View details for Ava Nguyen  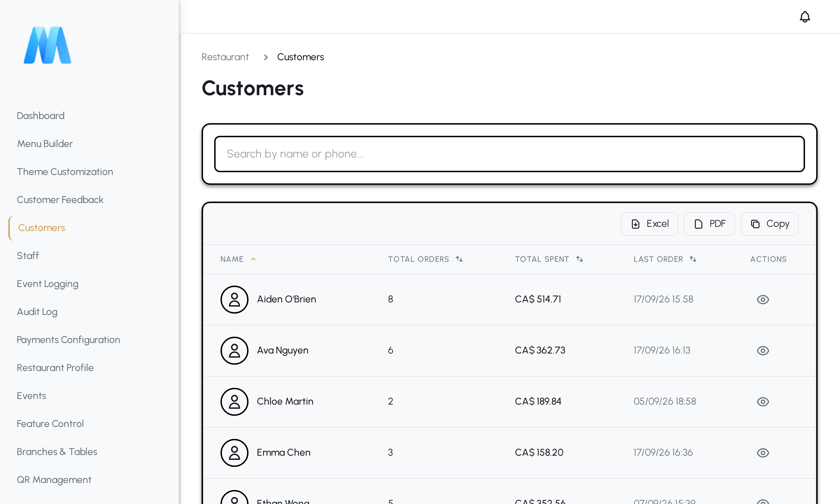click(x=763, y=350)
